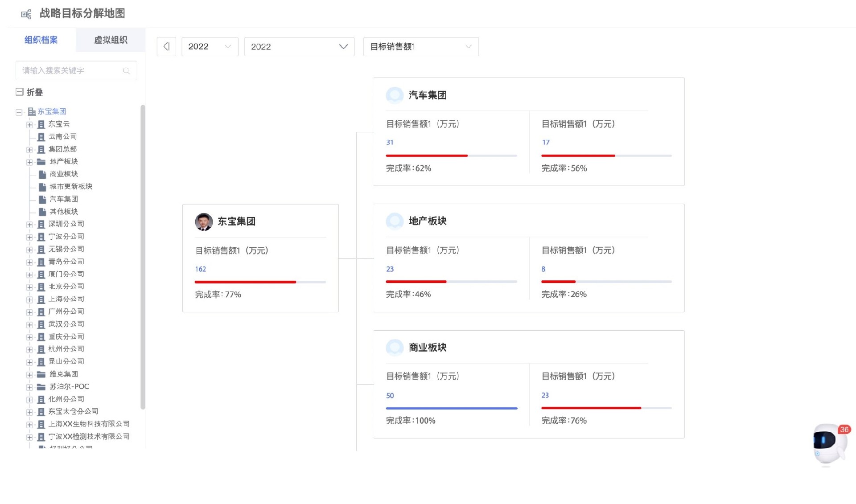Open the first 2022 year dropdown
The height and width of the screenshot is (504, 856).
(209, 46)
